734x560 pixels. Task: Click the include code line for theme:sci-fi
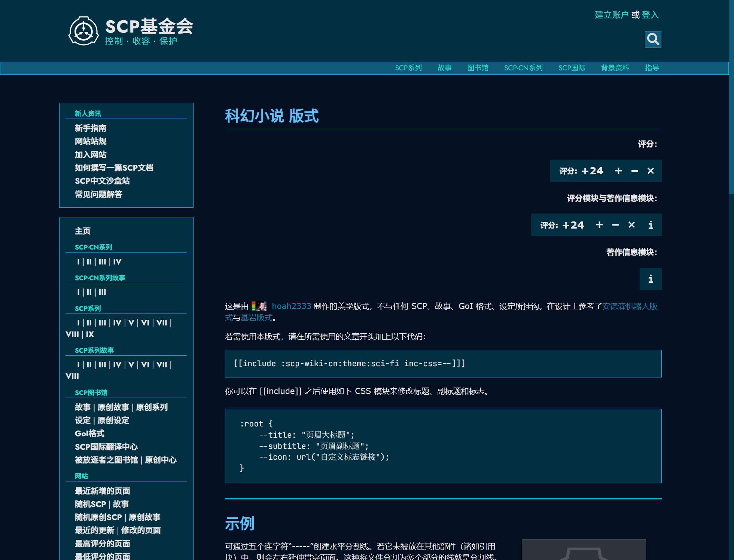coord(350,364)
